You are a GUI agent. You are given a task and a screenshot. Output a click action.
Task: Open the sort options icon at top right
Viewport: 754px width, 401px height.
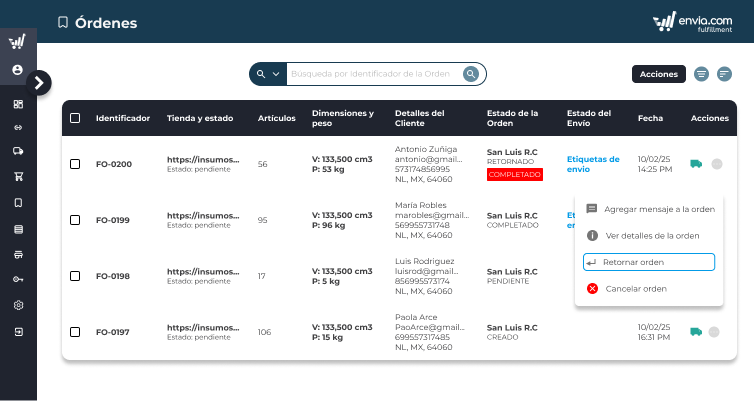(x=724, y=74)
